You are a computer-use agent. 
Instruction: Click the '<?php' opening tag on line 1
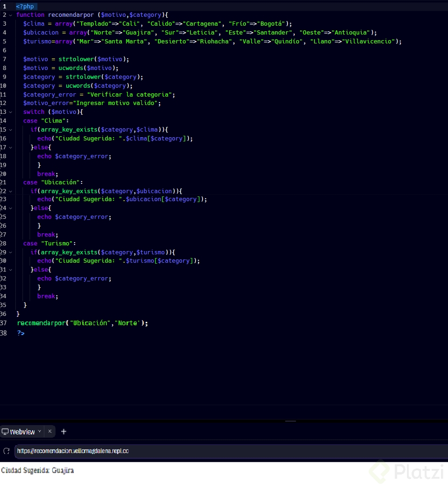click(x=25, y=6)
